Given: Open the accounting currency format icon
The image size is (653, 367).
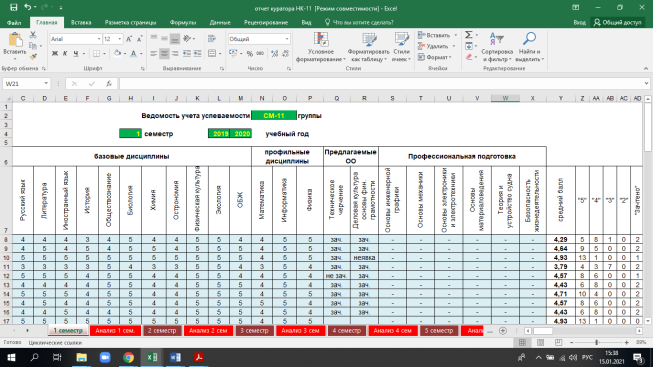Looking at the screenshot, I should 233,53.
